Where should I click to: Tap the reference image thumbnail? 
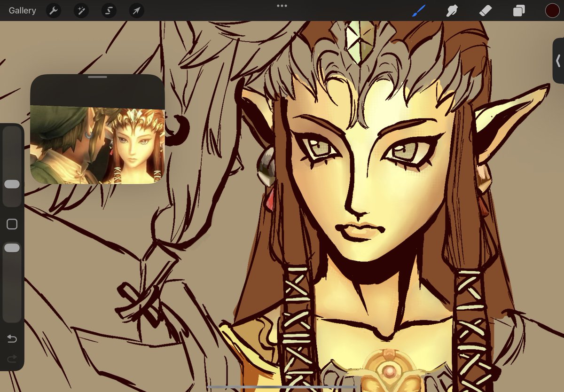click(x=97, y=144)
